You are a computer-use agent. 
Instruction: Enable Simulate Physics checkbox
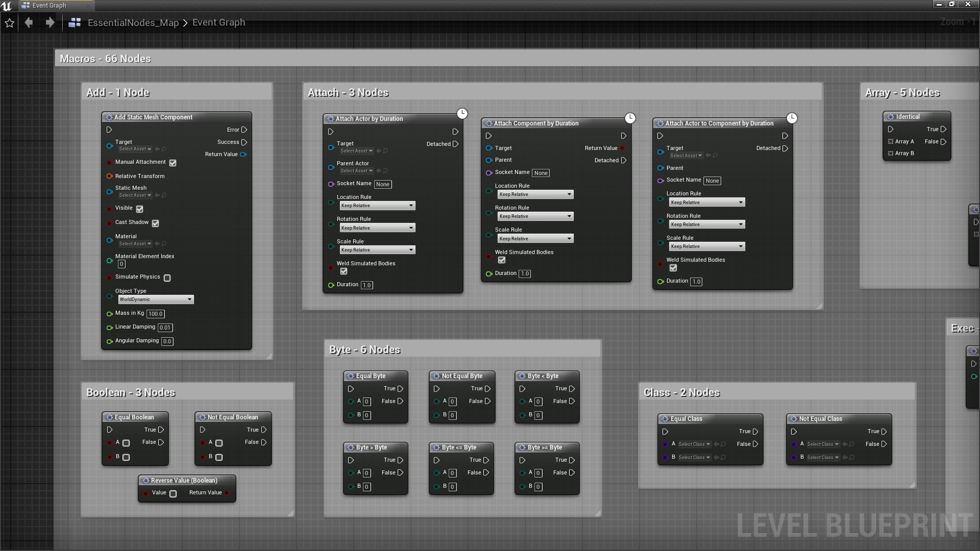pos(167,278)
